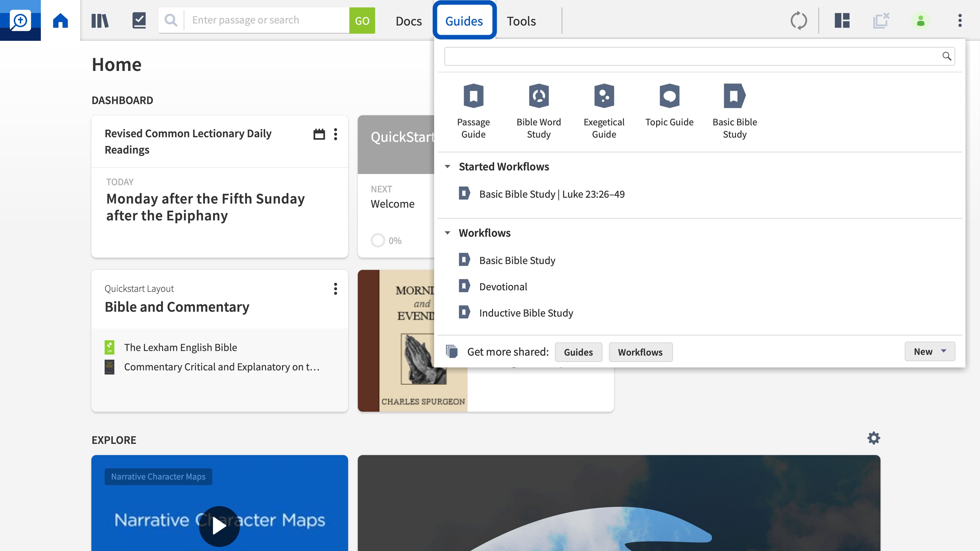
Task: Open the Topic Guide icon
Action: coord(670,96)
